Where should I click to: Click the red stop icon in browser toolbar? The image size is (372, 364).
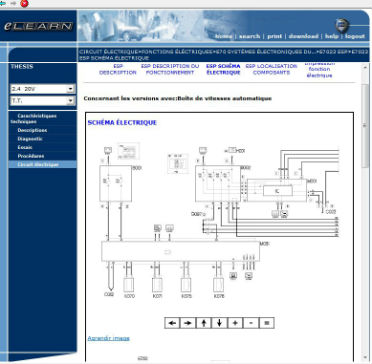coord(24,4)
